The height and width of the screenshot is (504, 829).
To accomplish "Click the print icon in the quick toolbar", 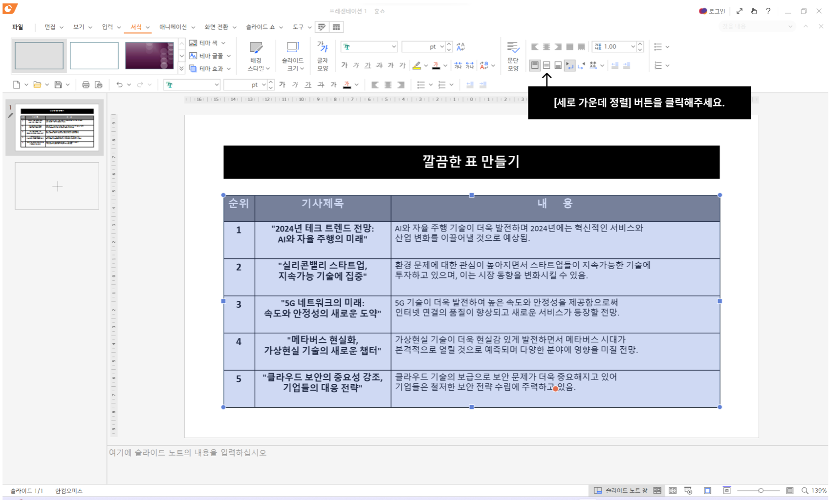I will pyautogui.click(x=86, y=85).
